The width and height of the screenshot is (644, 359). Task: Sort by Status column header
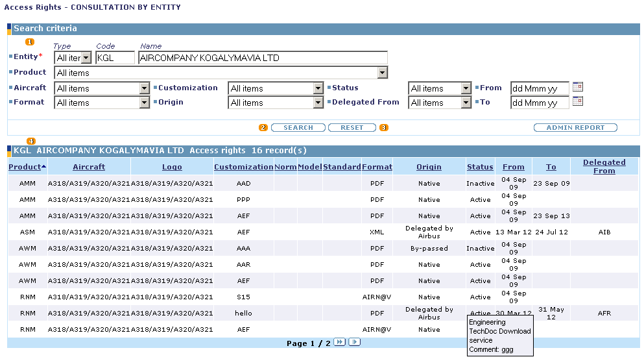[x=480, y=167]
